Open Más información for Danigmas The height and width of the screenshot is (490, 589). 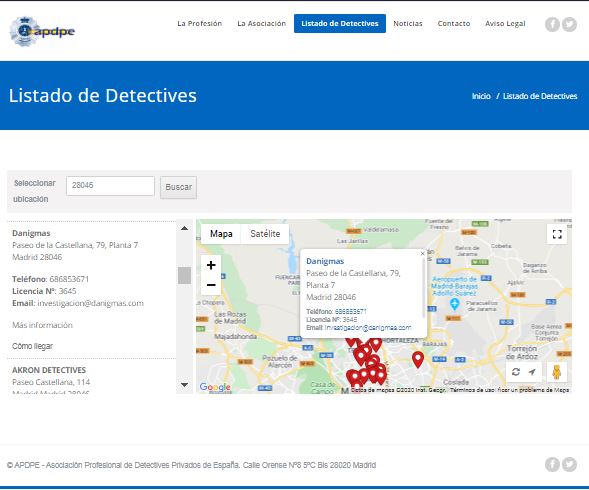click(42, 325)
